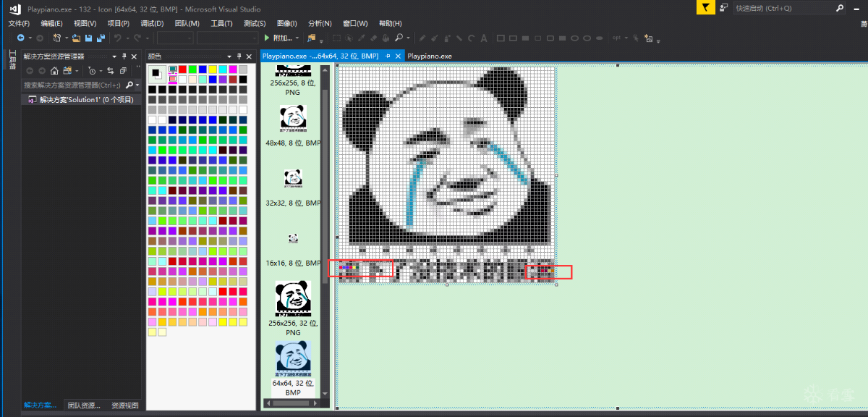Select the outlined rectangle tool
The image size is (868, 417).
coord(501,38)
